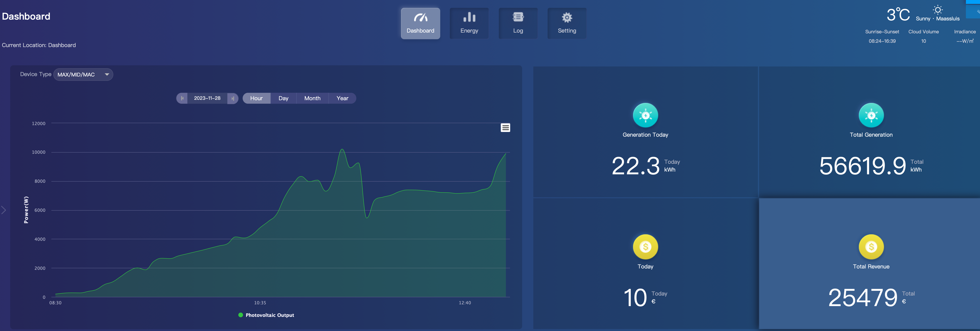
Task: Click the Total Generation teal sun icon
Action: [871, 115]
